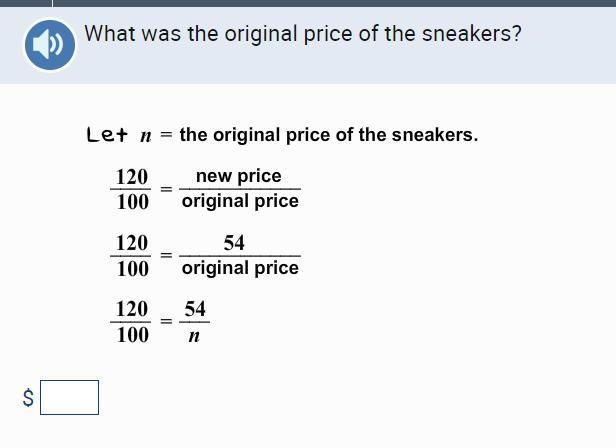Screen dimensions: 616x448
Task: Click the 54 over original price numerator
Action: pyautogui.click(x=234, y=242)
